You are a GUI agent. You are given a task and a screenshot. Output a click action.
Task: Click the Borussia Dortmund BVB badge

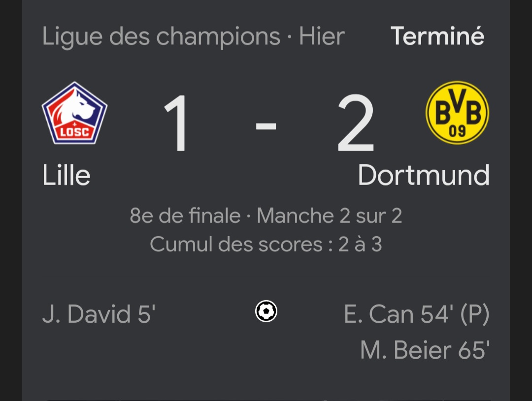[457, 113]
